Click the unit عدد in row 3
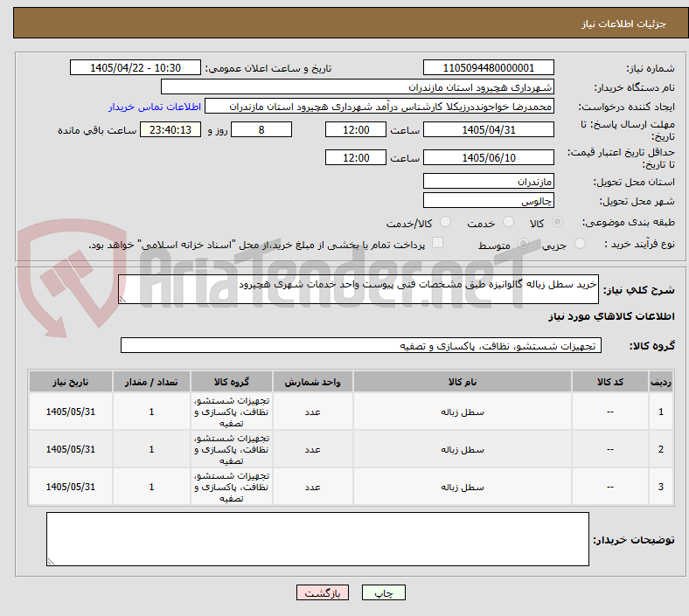The width and height of the screenshot is (689, 616). pyautogui.click(x=312, y=488)
